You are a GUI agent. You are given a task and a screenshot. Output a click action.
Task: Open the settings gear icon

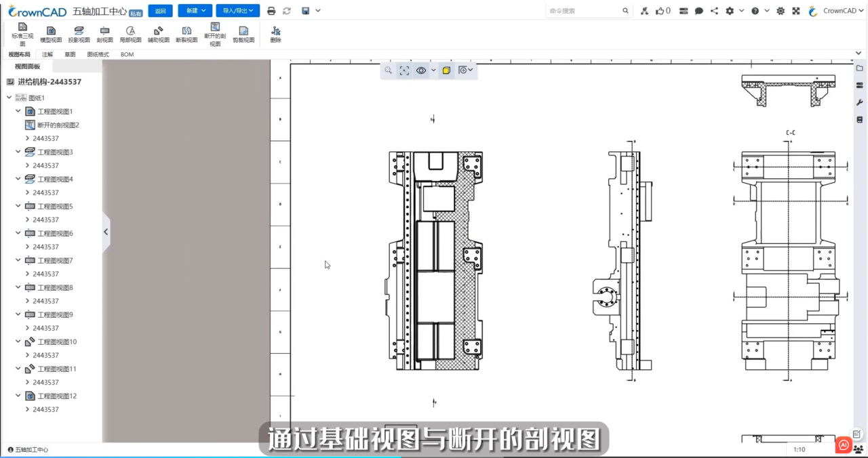(730, 11)
